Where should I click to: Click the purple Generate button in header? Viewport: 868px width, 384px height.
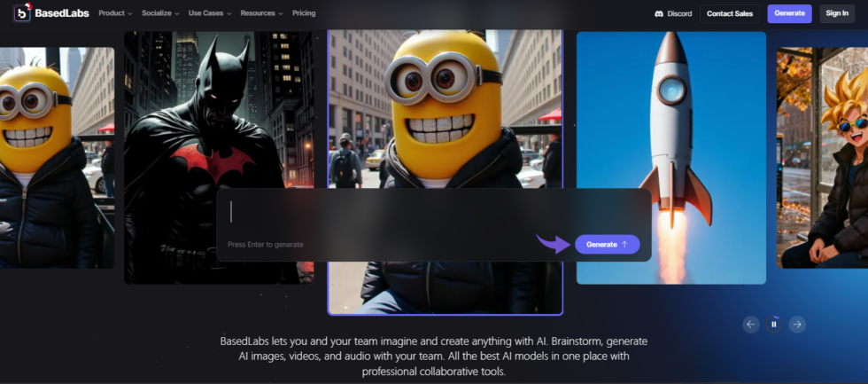pos(789,13)
